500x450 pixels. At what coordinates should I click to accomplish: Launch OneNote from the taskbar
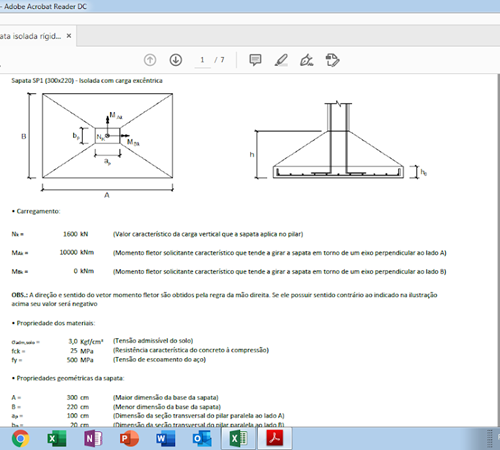(x=93, y=438)
